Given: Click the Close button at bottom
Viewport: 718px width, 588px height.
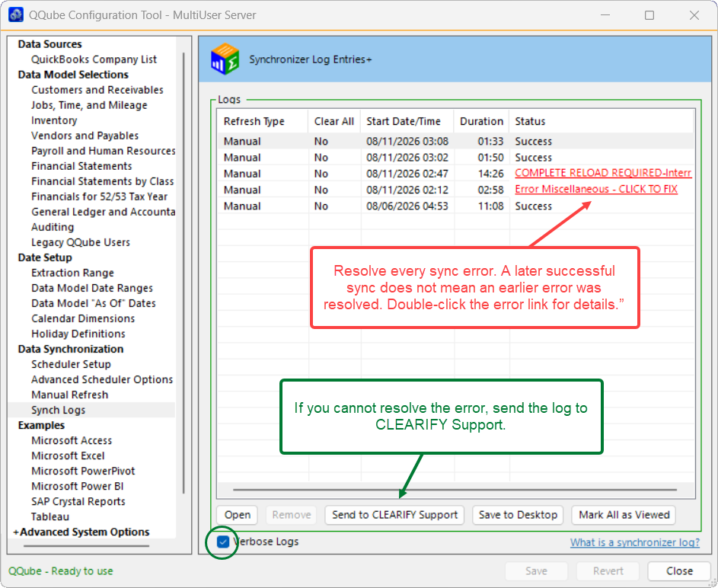Looking at the screenshot, I should 679,571.
